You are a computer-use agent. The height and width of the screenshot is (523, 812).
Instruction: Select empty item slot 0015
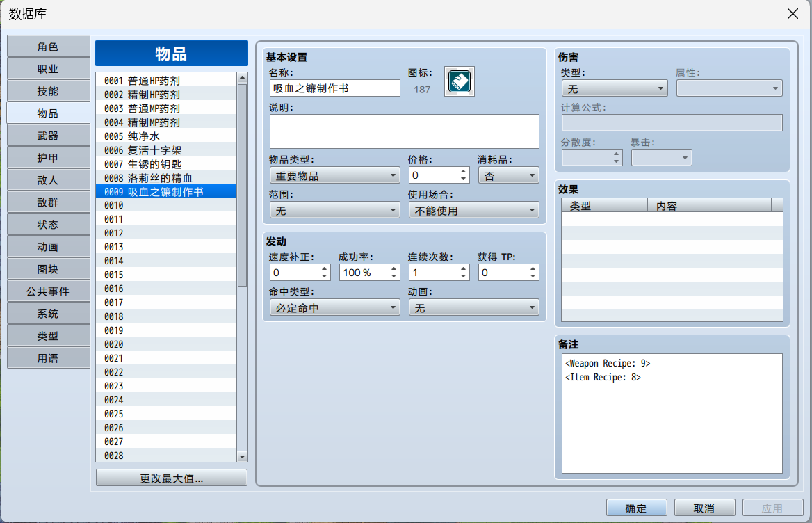166,275
